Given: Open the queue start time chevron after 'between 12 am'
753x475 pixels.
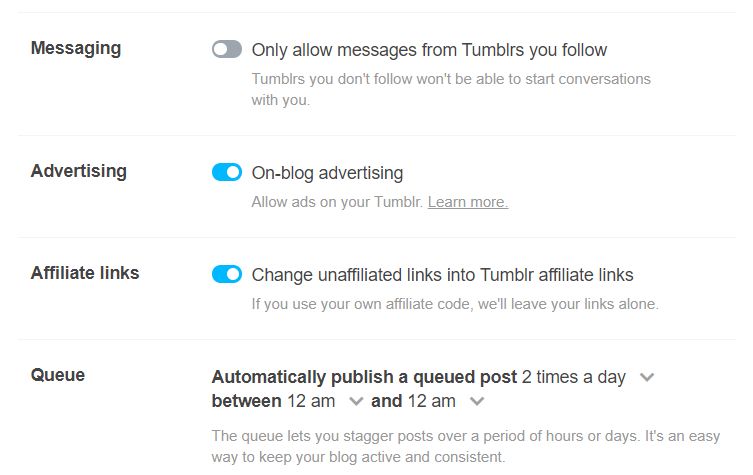Looking at the screenshot, I should click(356, 402).
